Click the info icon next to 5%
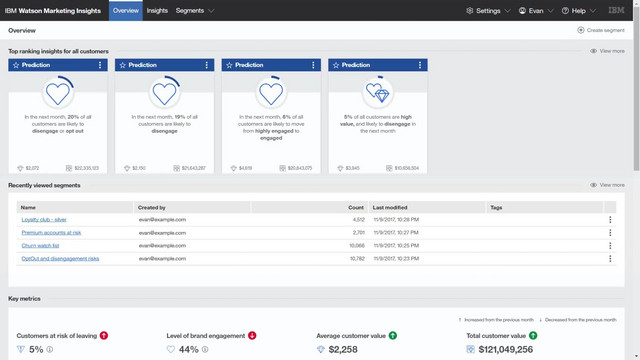640x360 pixels. click(50, 349)
